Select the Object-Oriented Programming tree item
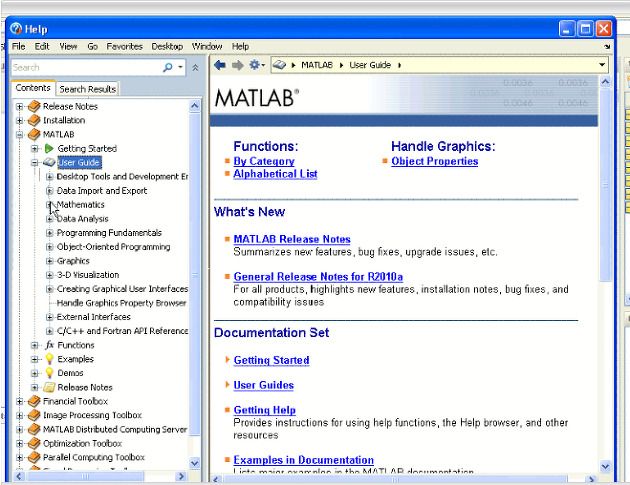 tap(113, 247)
